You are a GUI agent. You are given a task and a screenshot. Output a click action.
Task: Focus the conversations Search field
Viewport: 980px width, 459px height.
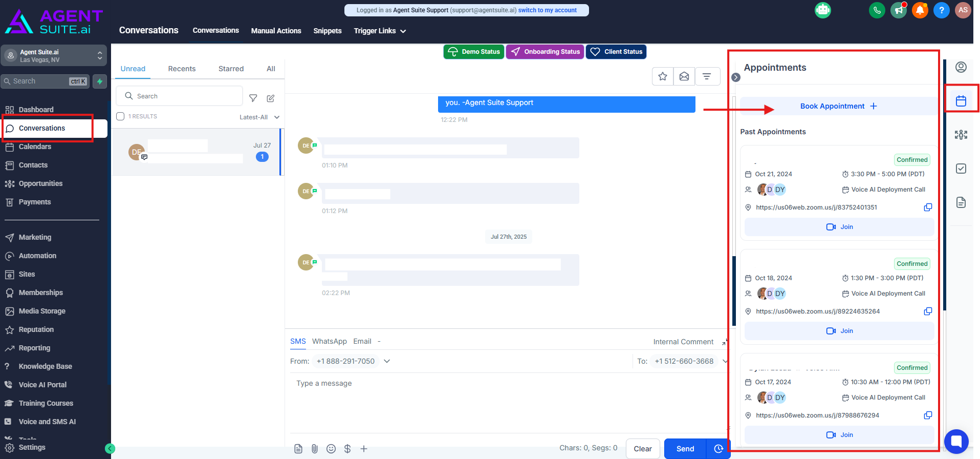180,96
